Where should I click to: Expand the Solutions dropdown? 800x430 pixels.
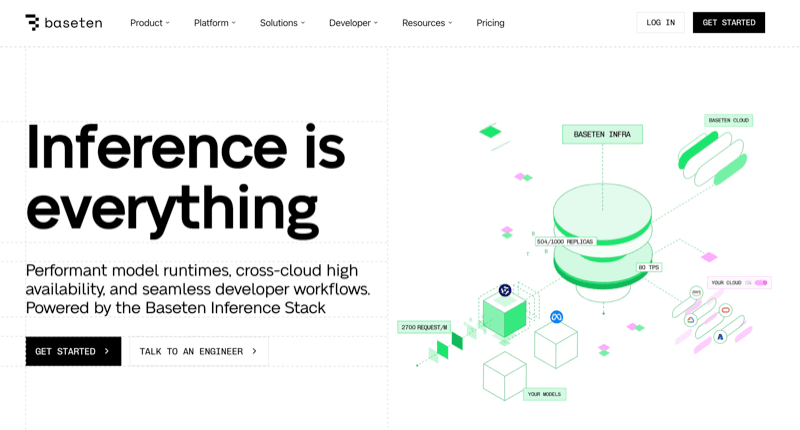(282, 22)
